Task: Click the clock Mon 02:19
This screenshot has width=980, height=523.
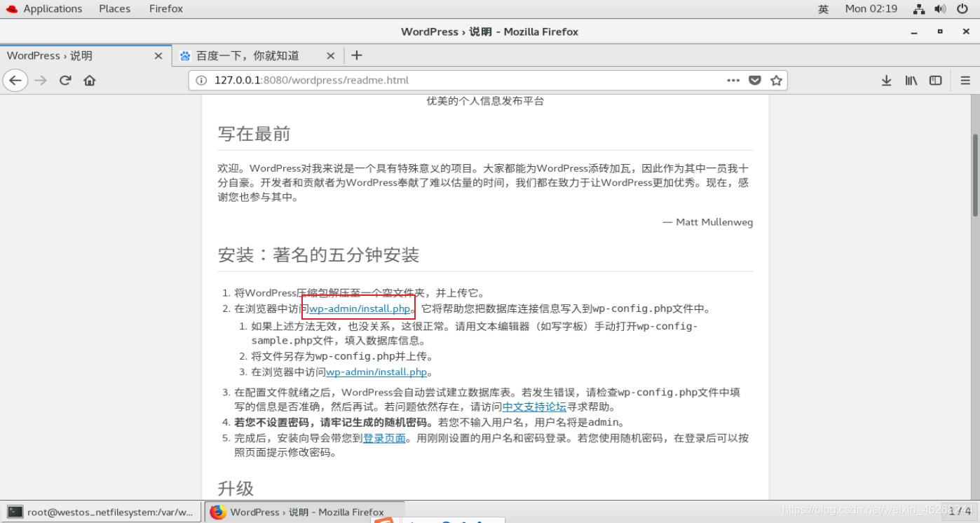Action: click(871, 9)
